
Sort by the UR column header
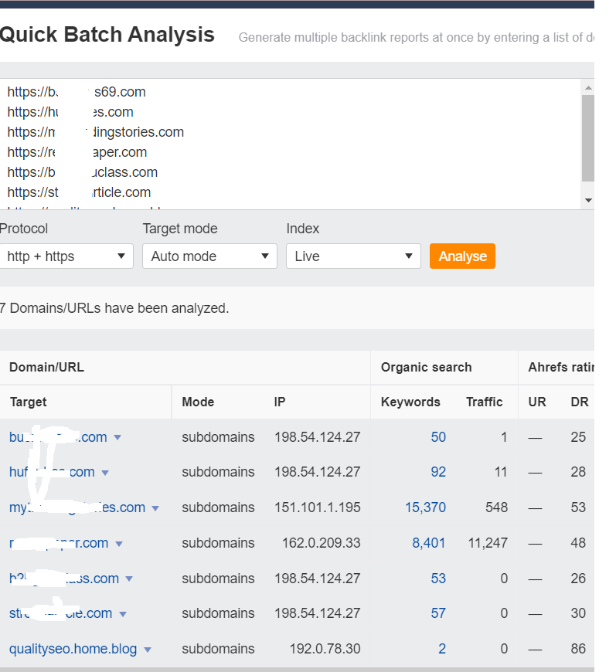(537, 402)
